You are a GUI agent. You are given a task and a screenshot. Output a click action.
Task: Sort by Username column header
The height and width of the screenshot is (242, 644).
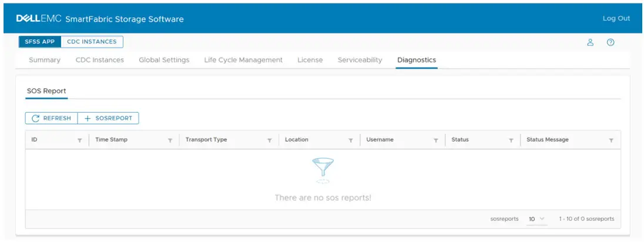[380, 140]
